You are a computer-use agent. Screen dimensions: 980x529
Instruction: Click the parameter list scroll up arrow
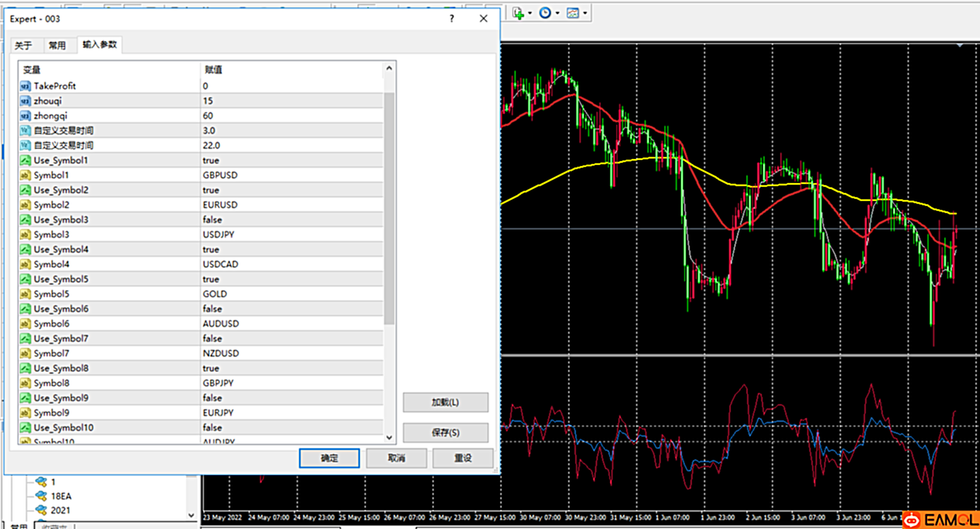click(389, 69)
